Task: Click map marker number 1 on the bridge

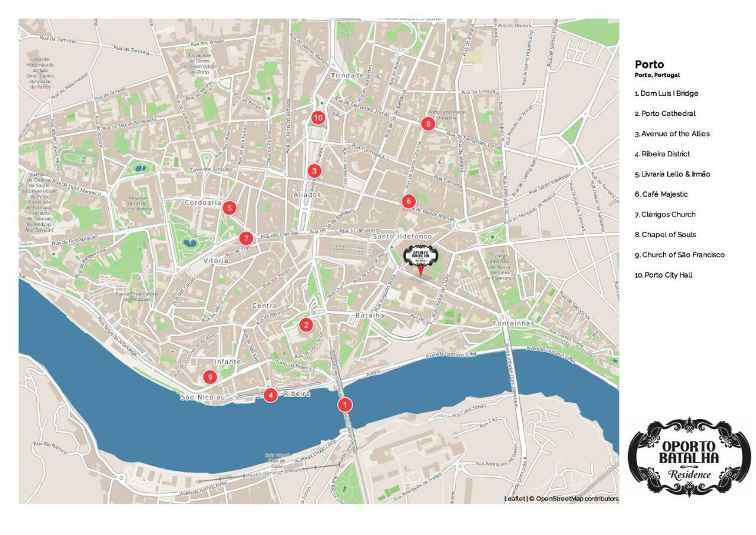Action: click(344, 405)
